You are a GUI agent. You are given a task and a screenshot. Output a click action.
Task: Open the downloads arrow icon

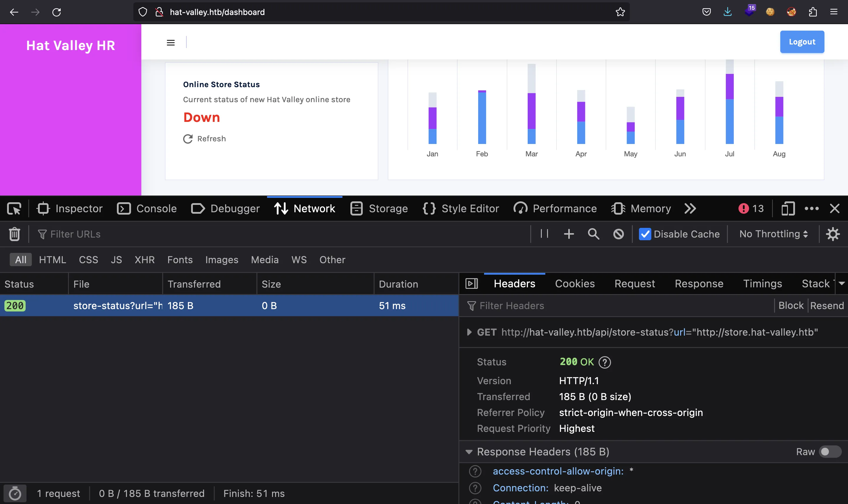[728, 12]
